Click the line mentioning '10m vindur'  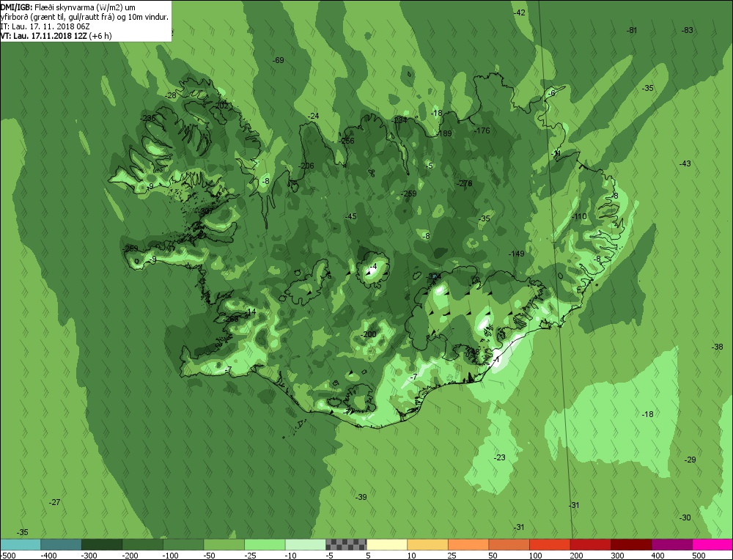[x=84, y=16]
